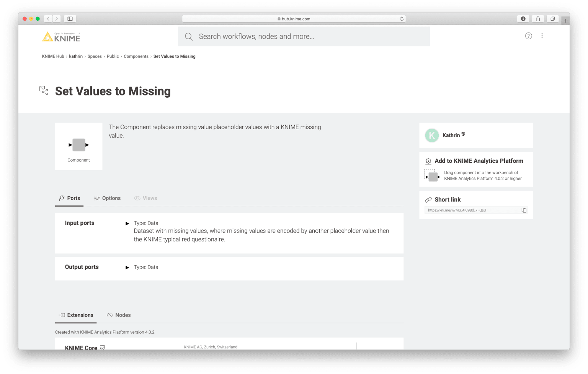Image resolution: width=588 pixels, height=374 pixels.
Task: Show the Safari tab overview
Action: pos(552,19)
